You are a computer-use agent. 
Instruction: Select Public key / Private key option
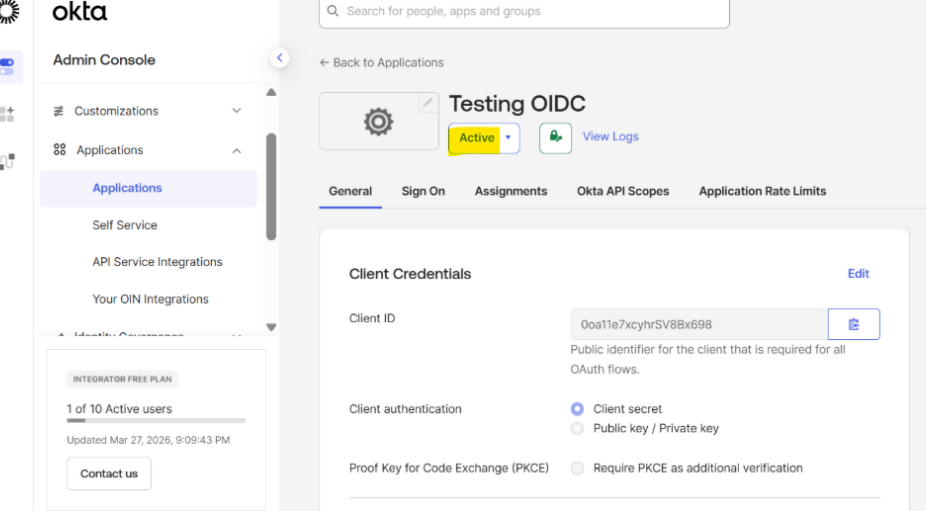pyautogui.click(x=577, y=429)
